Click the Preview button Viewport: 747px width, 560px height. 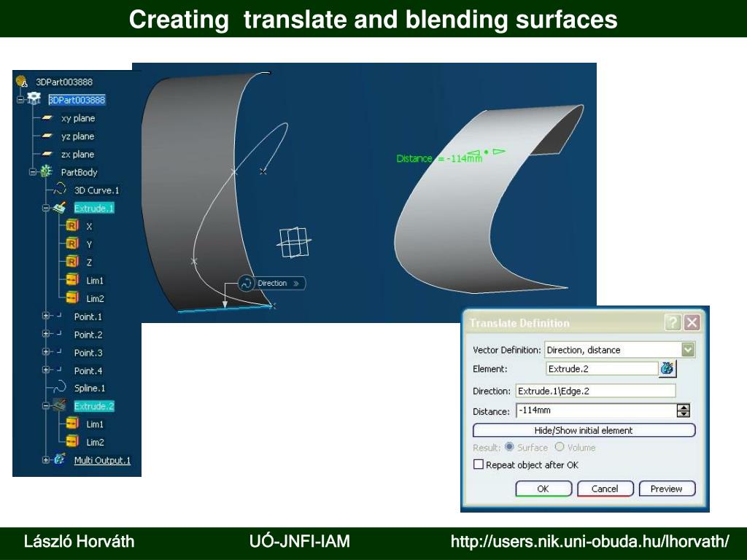(x=667, y=489)
